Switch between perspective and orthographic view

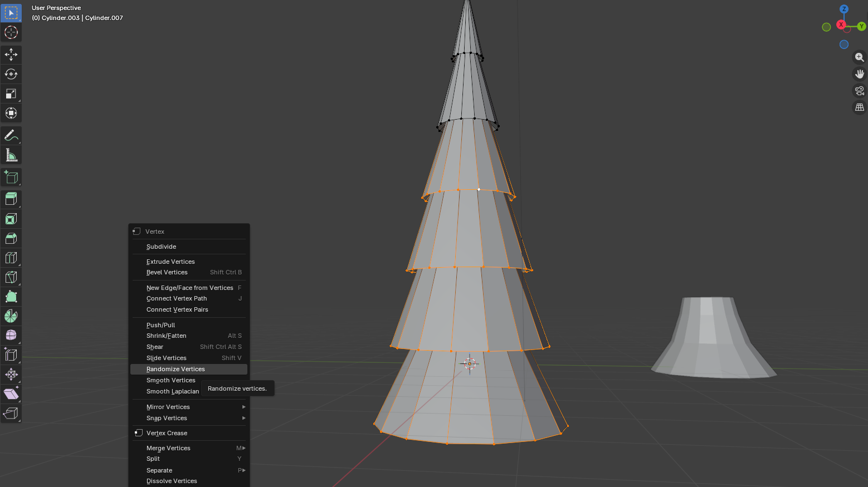(x=860, y=107)
